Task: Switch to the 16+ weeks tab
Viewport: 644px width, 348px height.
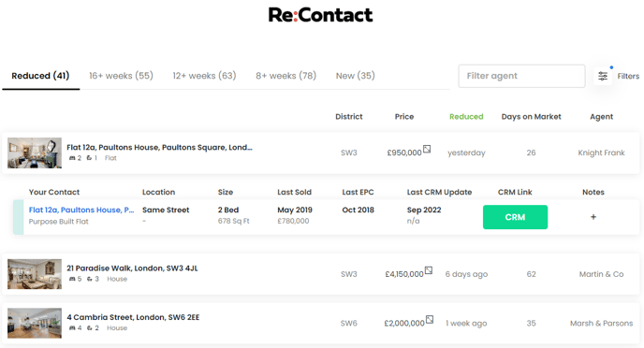Action: pos(121,76)
